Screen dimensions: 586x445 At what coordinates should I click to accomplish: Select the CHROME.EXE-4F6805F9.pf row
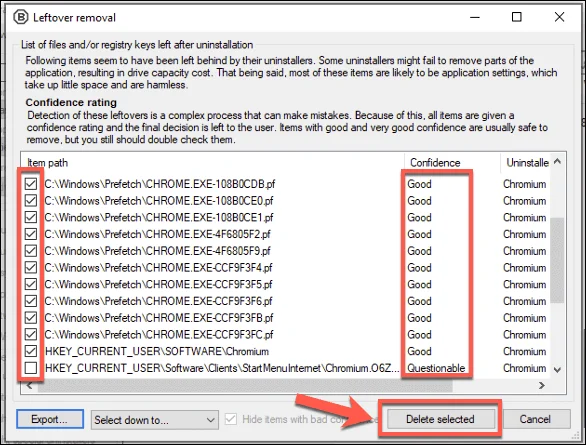coord(157,251)
